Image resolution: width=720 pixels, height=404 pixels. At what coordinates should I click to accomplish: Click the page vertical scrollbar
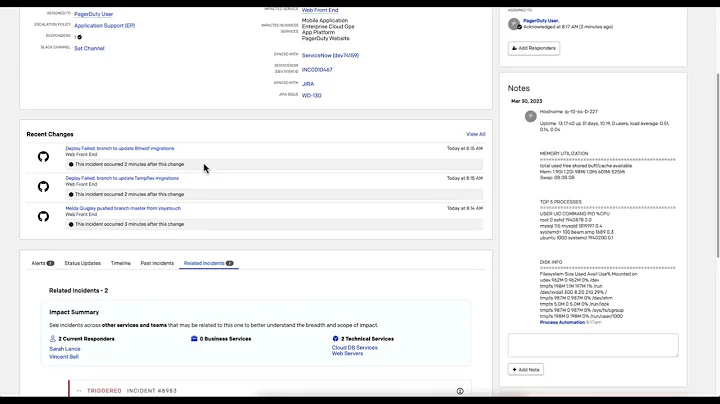(717, 165)
